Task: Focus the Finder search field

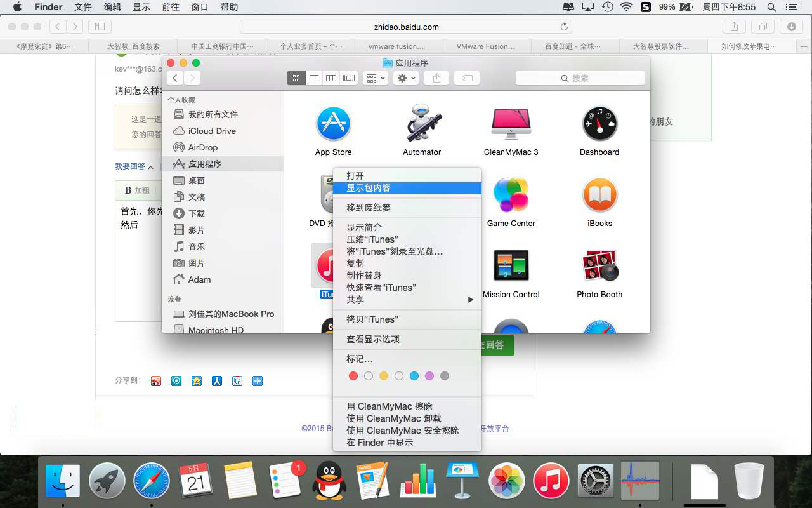Action: coord(580,78)
